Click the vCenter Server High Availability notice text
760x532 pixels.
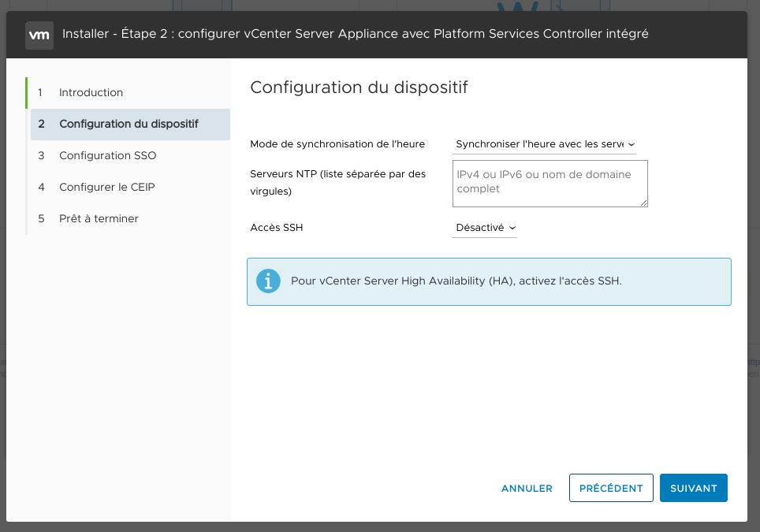(x=456, y=281)
